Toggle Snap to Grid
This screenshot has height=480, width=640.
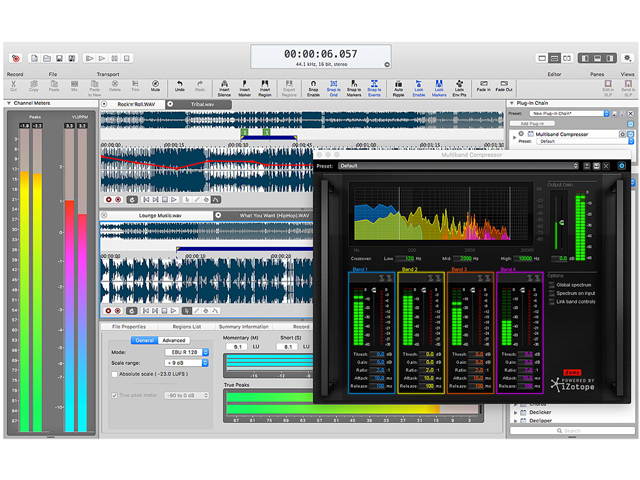[333, 89]
